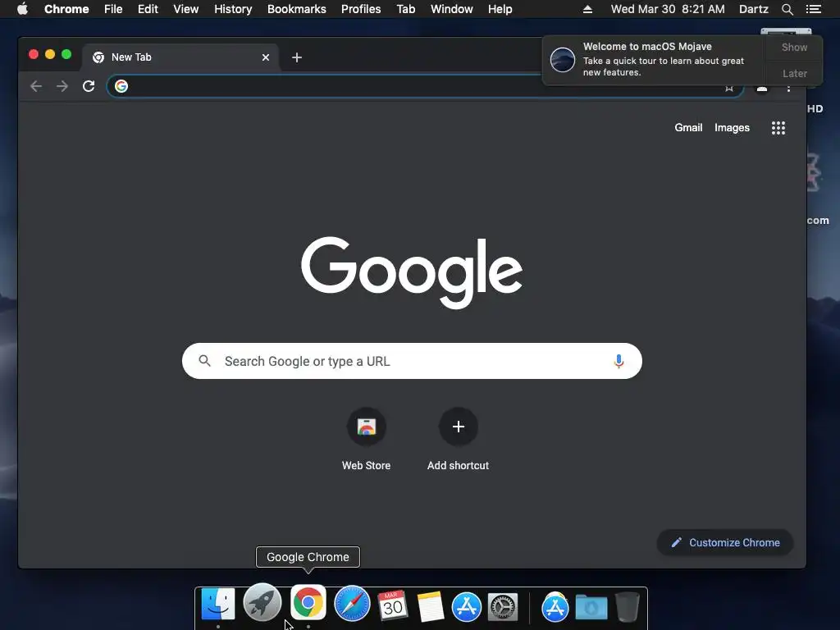Click the Google icon in the address bar

[121, 86]
